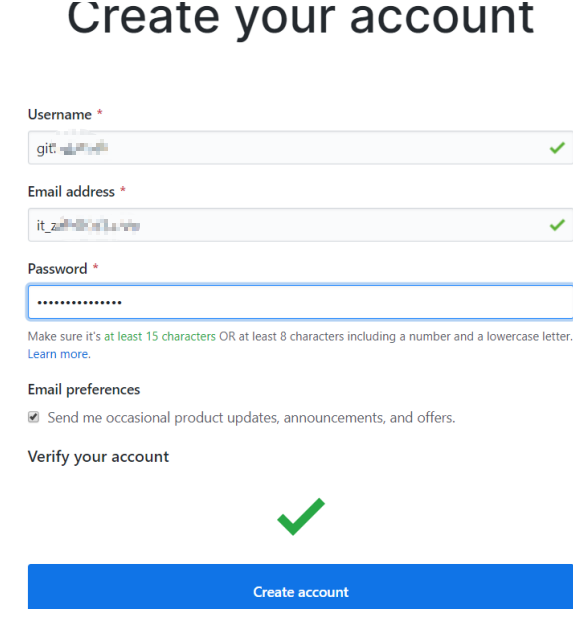Open the Learn more link
573x620 pixels.
pyautogui.click(x=58, y=354)
